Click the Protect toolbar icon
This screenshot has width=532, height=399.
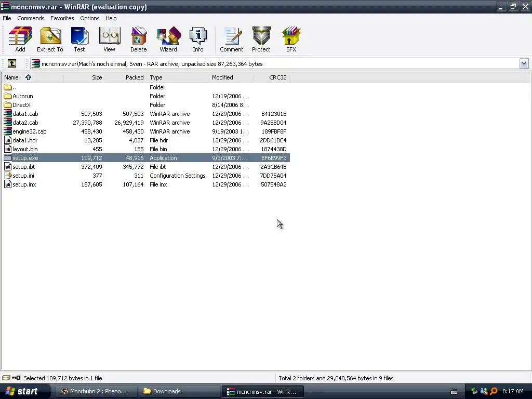[261, 39]
